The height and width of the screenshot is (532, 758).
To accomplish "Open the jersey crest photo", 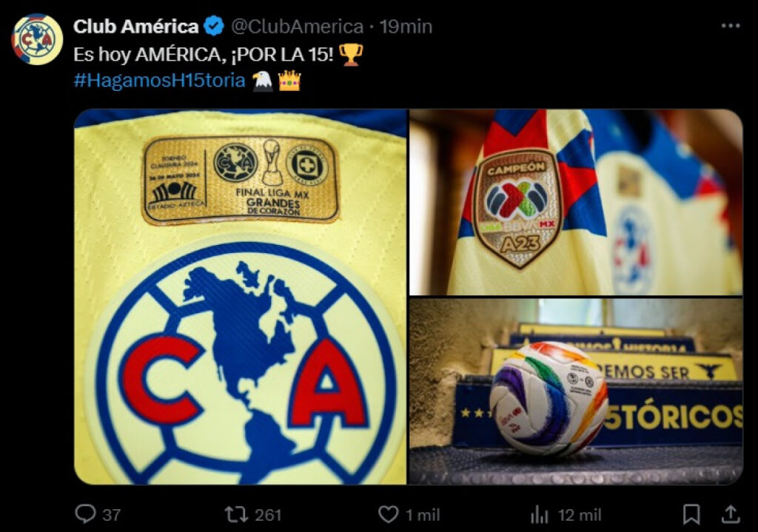I will coord(241,297).
